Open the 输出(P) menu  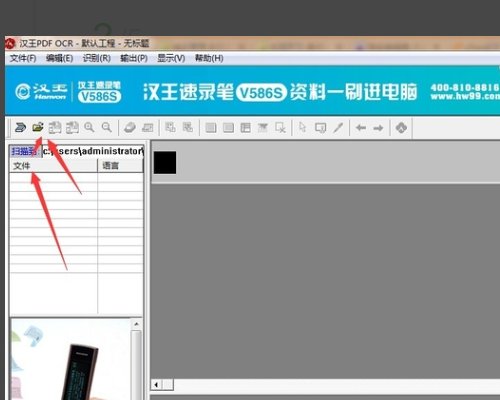pyautogui.click(x=134, y=58)
